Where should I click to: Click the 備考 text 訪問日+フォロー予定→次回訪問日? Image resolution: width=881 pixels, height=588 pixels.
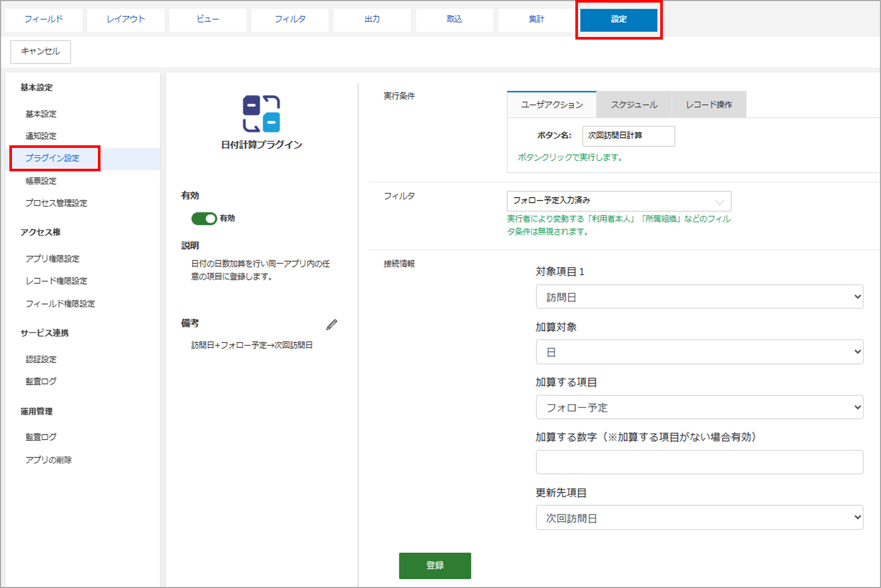252,345
